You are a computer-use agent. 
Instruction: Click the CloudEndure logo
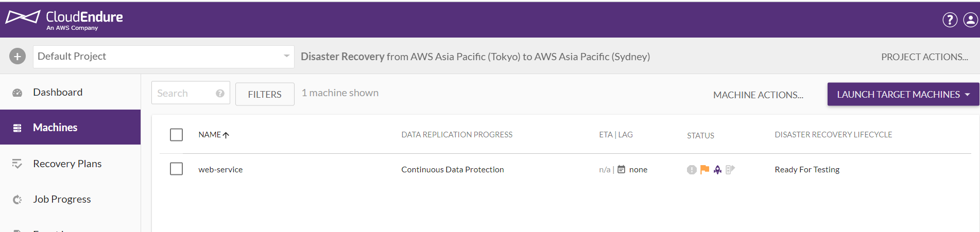64,20
